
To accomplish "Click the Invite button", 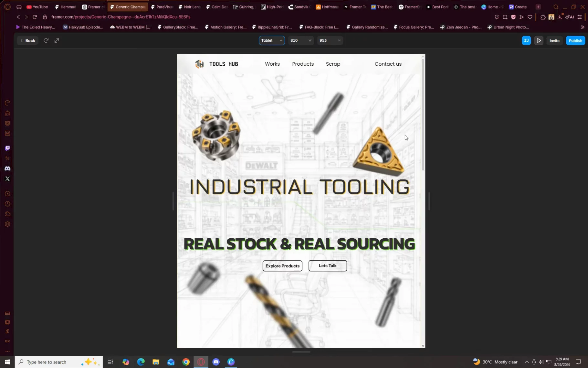I will tap(554, 40).
